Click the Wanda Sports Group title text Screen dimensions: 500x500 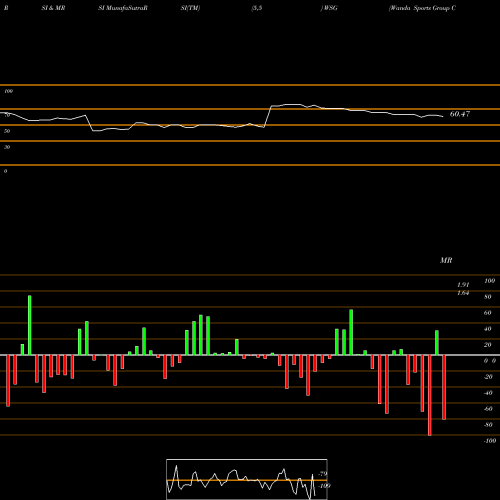tap(422, 8)
